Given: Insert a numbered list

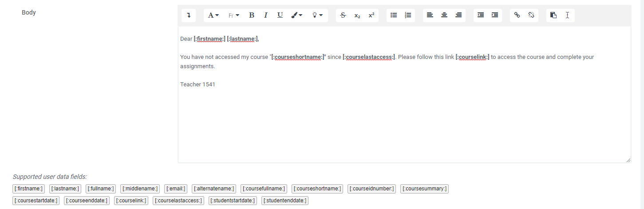Looking at the screenshot, I should click(x=408, y=15).
